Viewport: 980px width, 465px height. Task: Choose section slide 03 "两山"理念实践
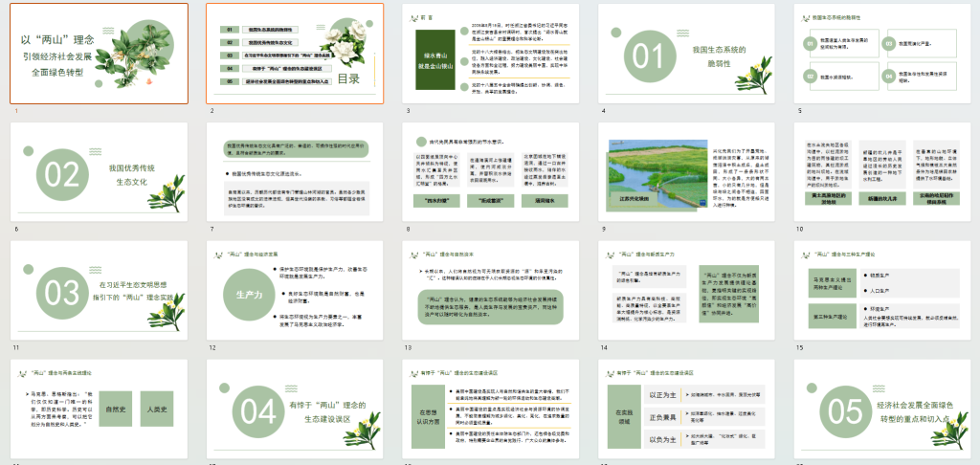99,291
